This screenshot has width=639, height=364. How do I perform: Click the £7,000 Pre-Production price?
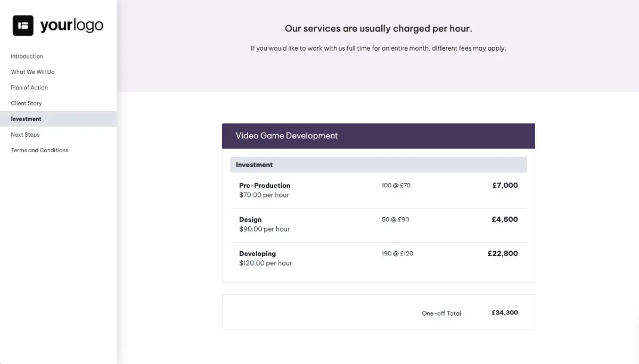tap(505, 186)
